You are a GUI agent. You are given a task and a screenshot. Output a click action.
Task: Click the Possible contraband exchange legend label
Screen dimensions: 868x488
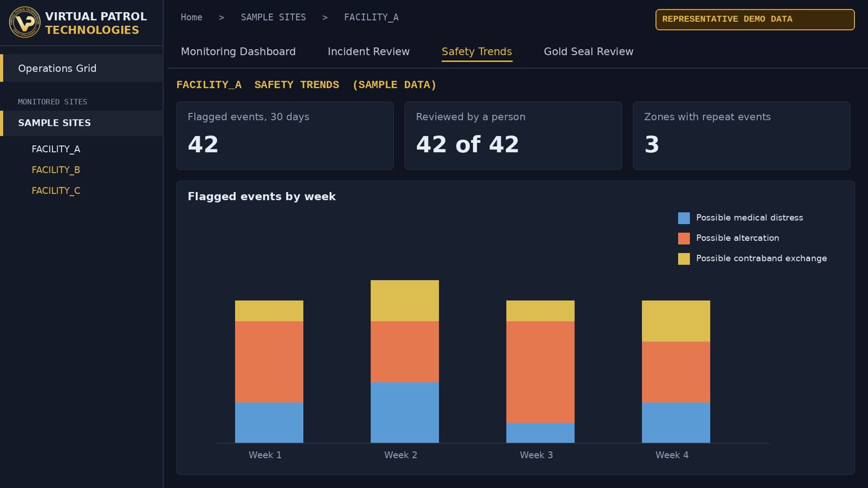coord(761,258)
